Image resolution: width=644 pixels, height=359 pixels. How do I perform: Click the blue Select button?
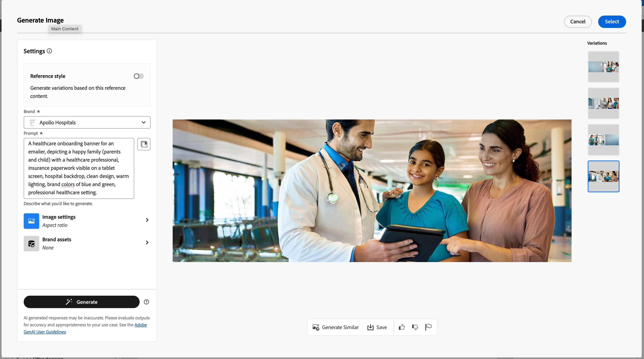coord(612,22)
